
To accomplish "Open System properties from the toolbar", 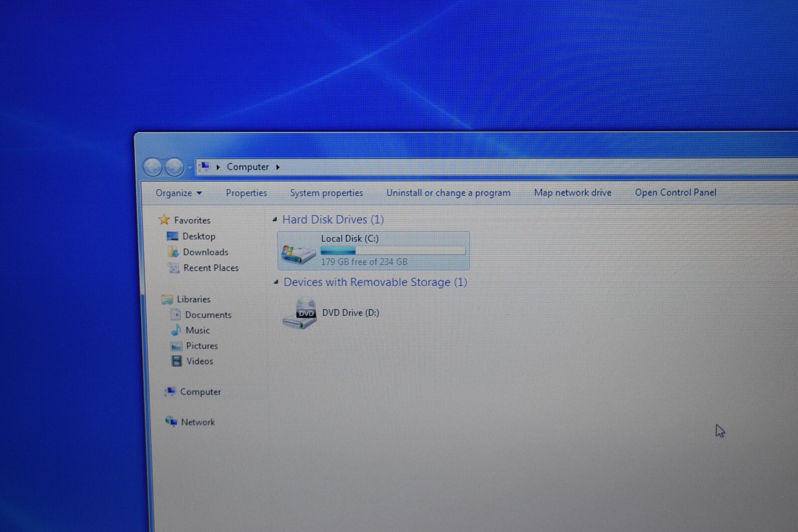I will (327, 193).
